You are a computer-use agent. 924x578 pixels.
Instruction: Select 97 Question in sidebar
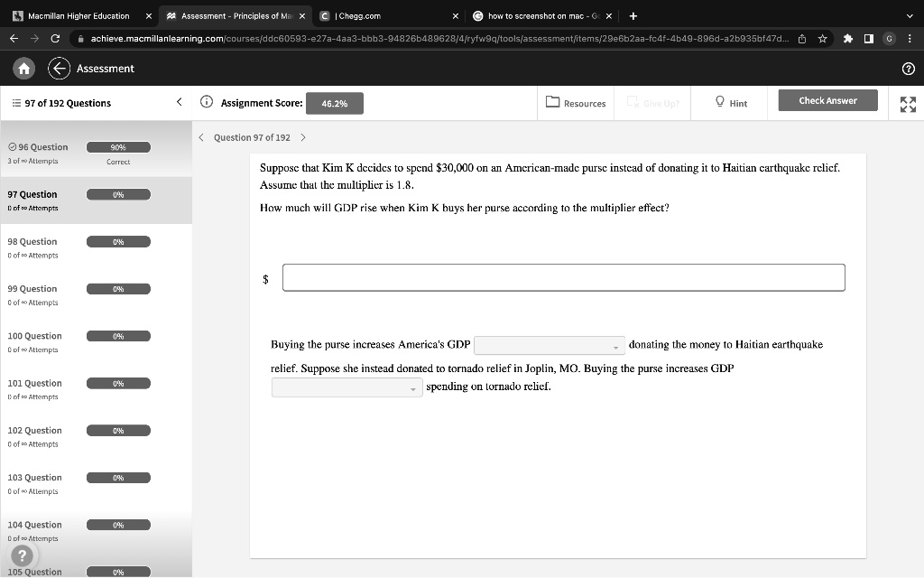[96, 200]
